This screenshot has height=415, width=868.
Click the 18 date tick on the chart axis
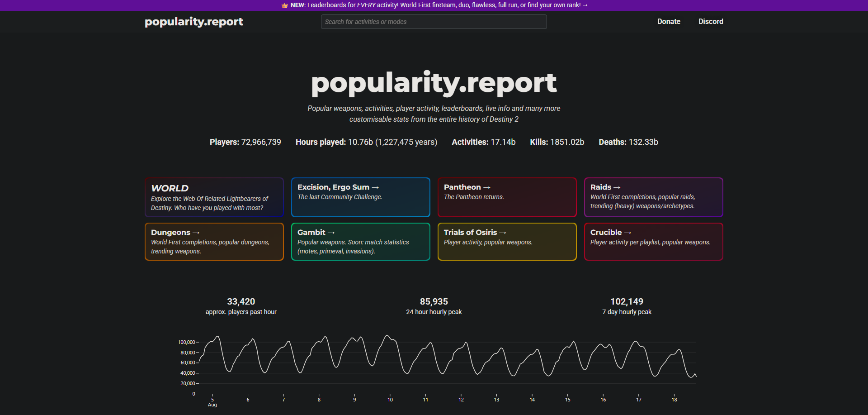(674, 400)
